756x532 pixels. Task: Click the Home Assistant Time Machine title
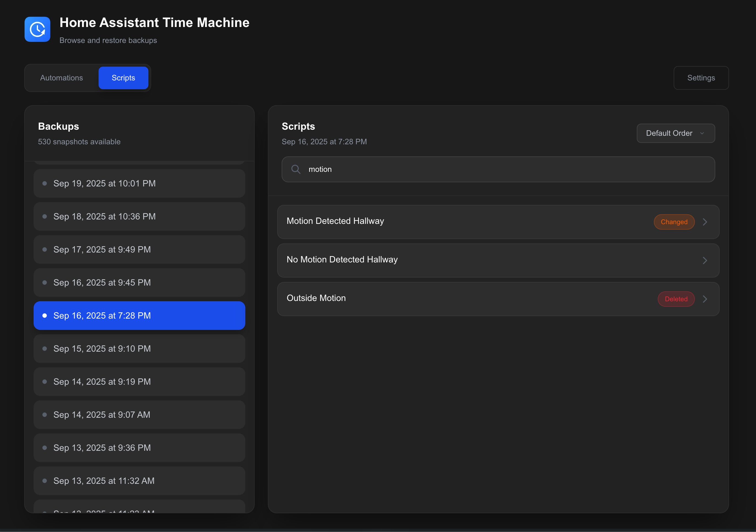click(x=154, y=22)
